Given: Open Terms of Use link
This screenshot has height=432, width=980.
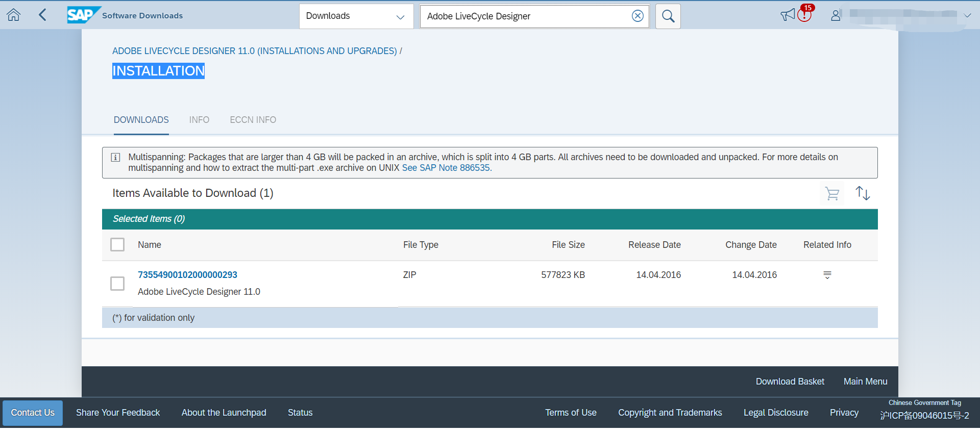Looking at the screenshot, I should pyautogui.click(x=571, y=413).
